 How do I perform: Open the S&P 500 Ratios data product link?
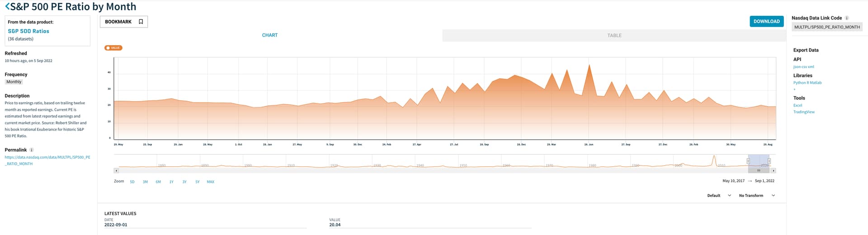[x=28, y=31]
